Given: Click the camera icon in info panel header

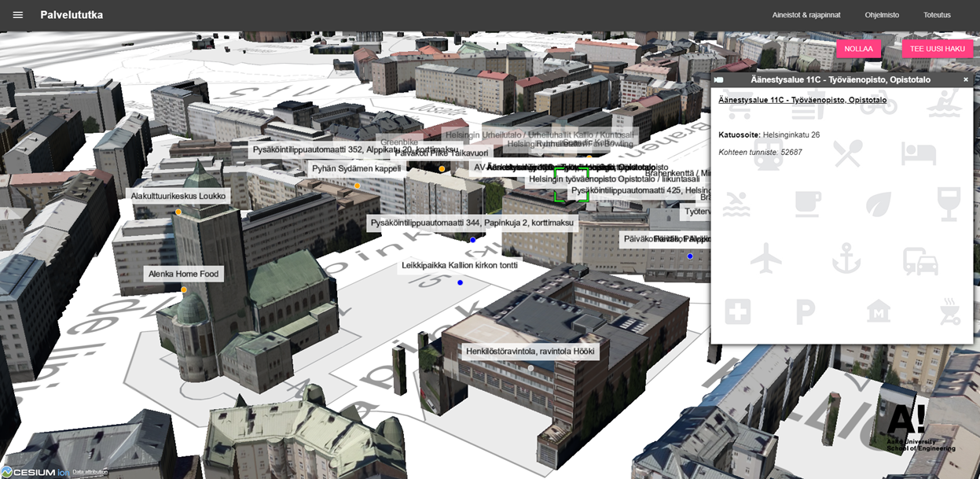Looking at the screenshot, I should click(719, 79).
